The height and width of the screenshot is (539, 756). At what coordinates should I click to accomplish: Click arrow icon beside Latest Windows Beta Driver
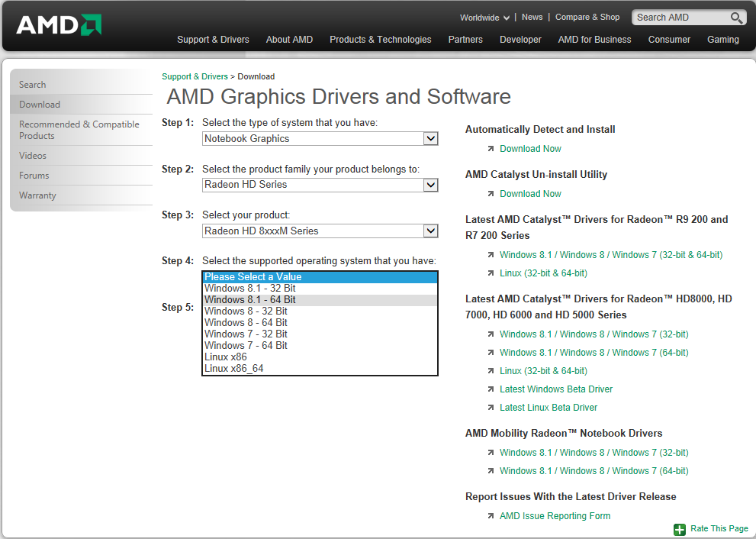pyautogui.click(x=491, y=389)
